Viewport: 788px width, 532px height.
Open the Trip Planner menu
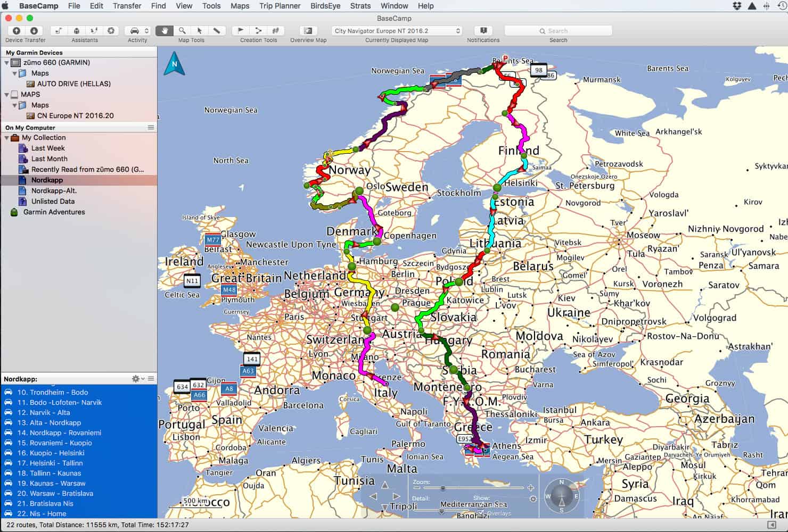pyautogui.click(x=280, y=6)
